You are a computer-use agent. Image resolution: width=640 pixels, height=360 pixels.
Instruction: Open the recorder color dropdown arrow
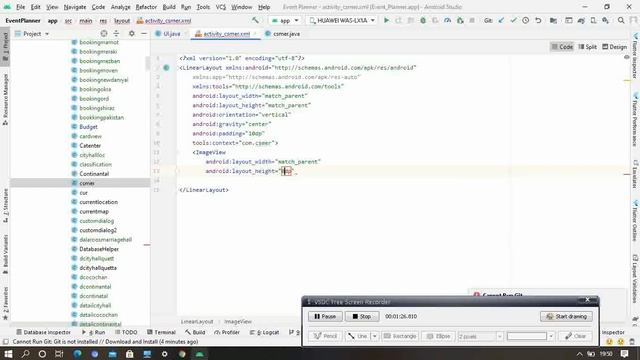point(551,336)
